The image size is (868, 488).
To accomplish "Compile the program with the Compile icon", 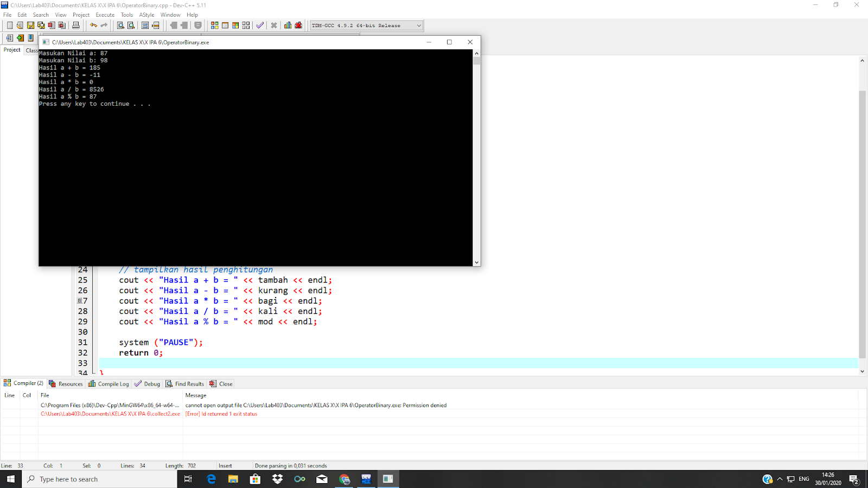I will (215, 25).
